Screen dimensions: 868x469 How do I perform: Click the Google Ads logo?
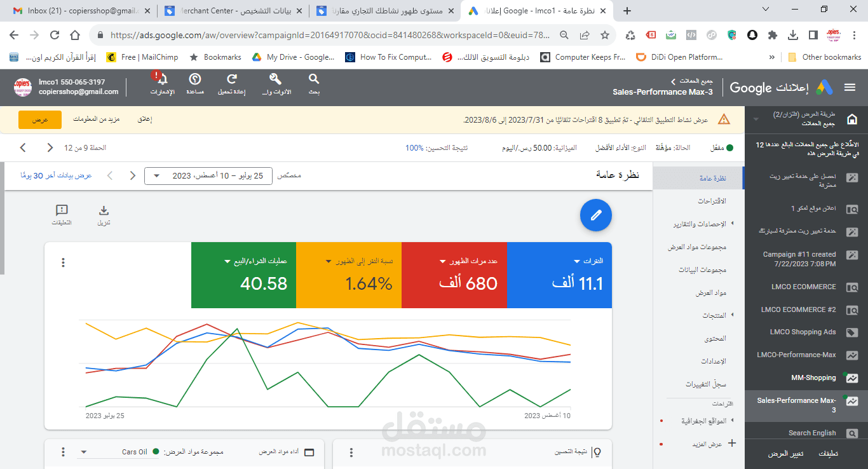click(824, 88)
